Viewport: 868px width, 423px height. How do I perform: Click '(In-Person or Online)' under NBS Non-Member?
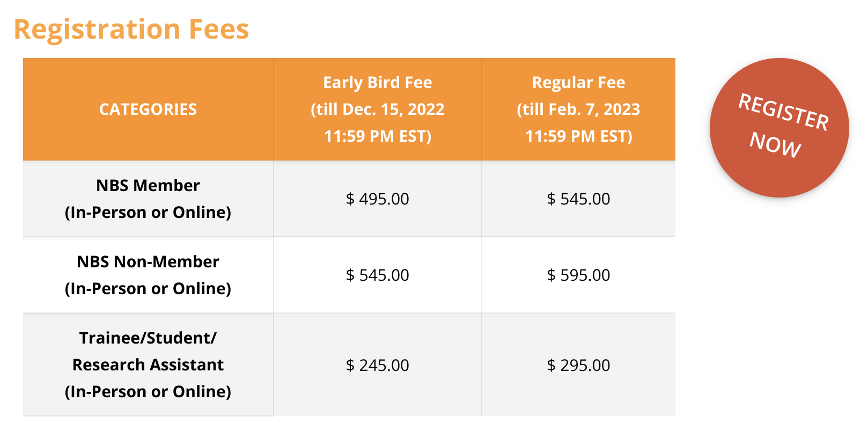coord(148,289)
